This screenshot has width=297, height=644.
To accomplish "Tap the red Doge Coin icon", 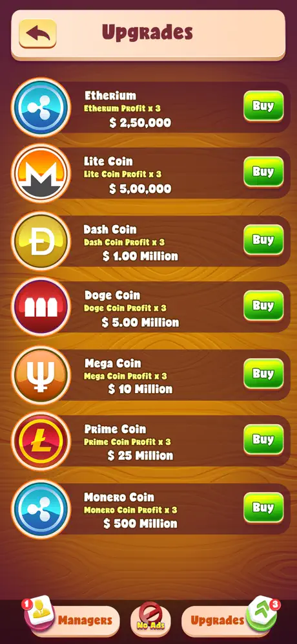I will pyautogui.click(x=41, y=306).
